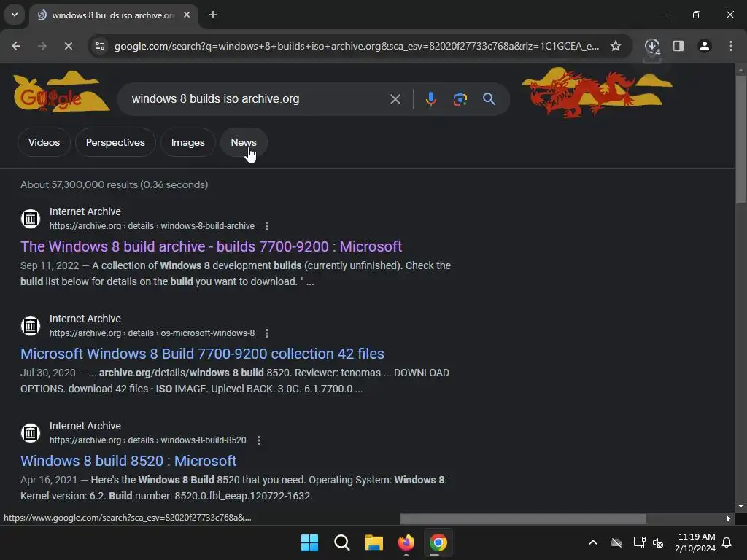Open a new tab with plus icon
Image resolution: width=747 pixels, height=560 pixels.
[x=213, y=15]
